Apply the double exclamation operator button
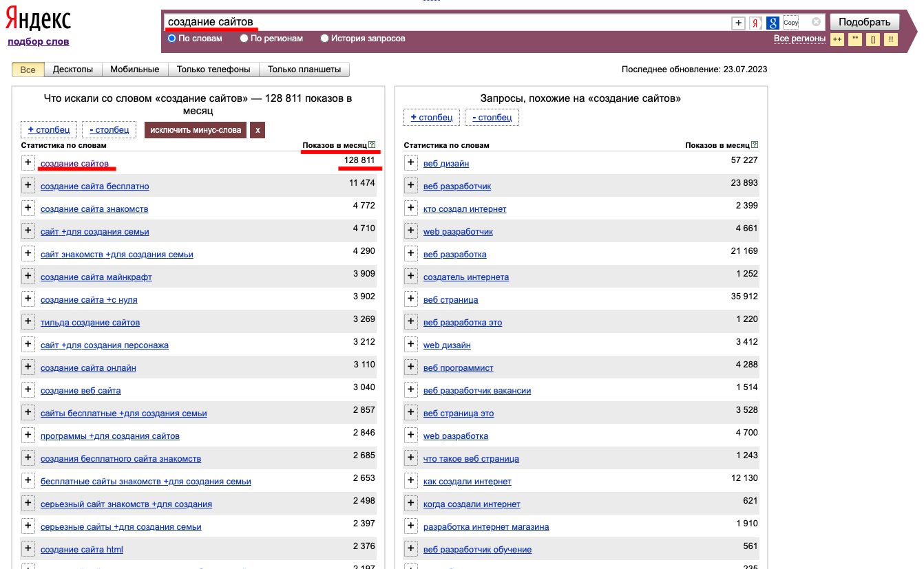The height and width of the screenshot is (569, 924). click(x=891, y=39)
